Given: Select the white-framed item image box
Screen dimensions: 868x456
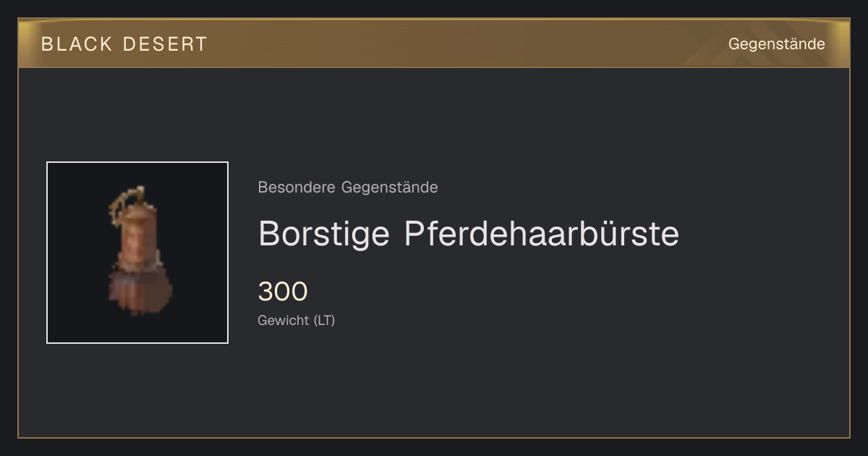Looking at the screenshot, I should coord(137,253).
